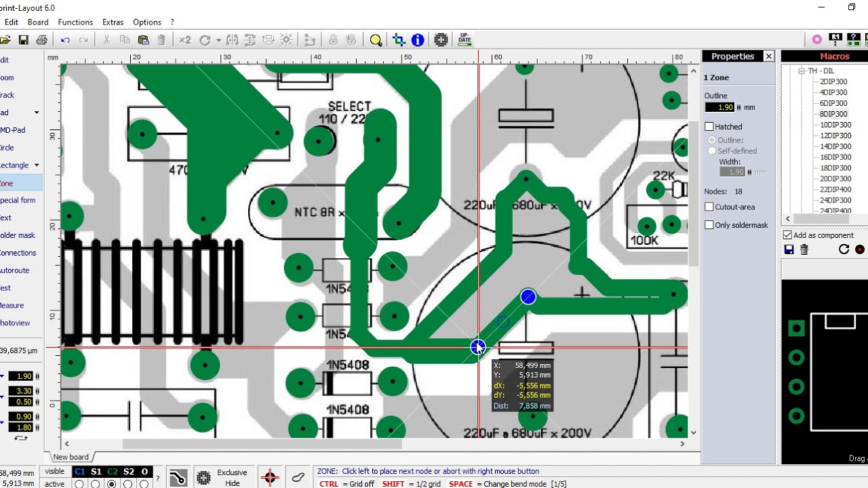Open the Functions menu
The image size is (868, 488).
coord(75,22)
